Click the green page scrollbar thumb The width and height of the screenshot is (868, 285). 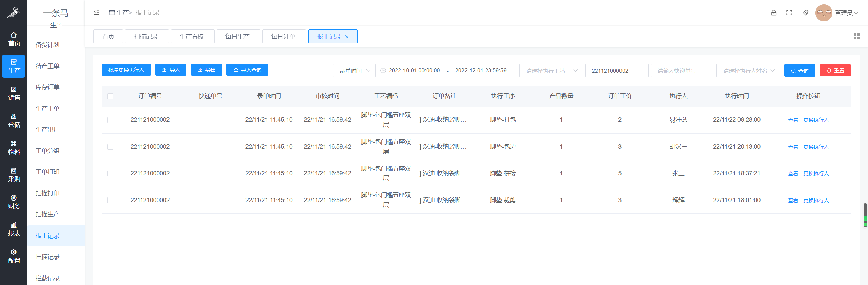(x=865, y=215)
